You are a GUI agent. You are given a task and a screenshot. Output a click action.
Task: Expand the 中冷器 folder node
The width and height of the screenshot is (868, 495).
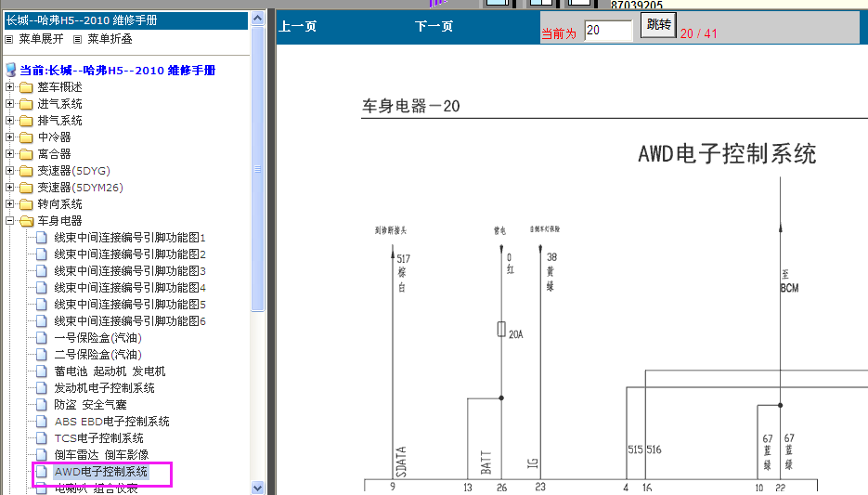click(10, 137)
